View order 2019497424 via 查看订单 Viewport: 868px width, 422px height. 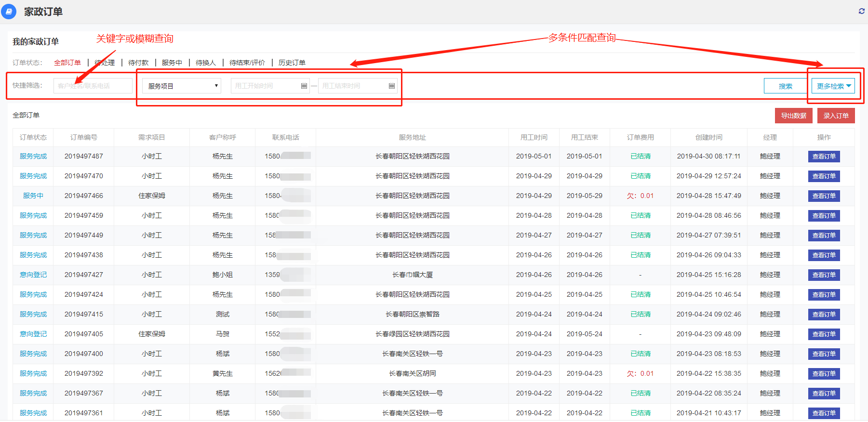point(824,295)
